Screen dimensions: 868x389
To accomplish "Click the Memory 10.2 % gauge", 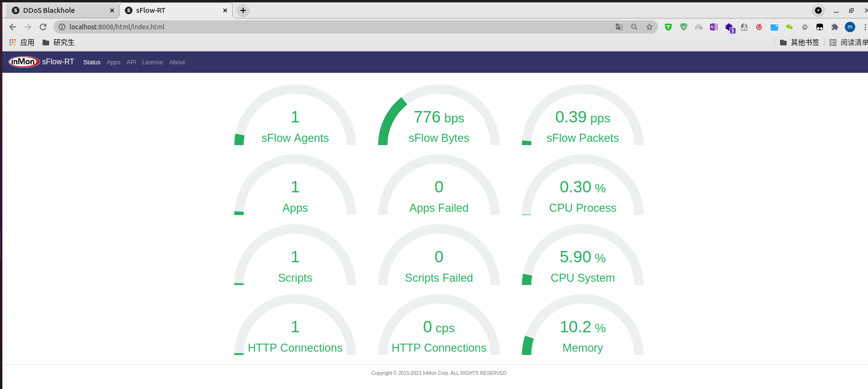I will (x=583, y=325).
